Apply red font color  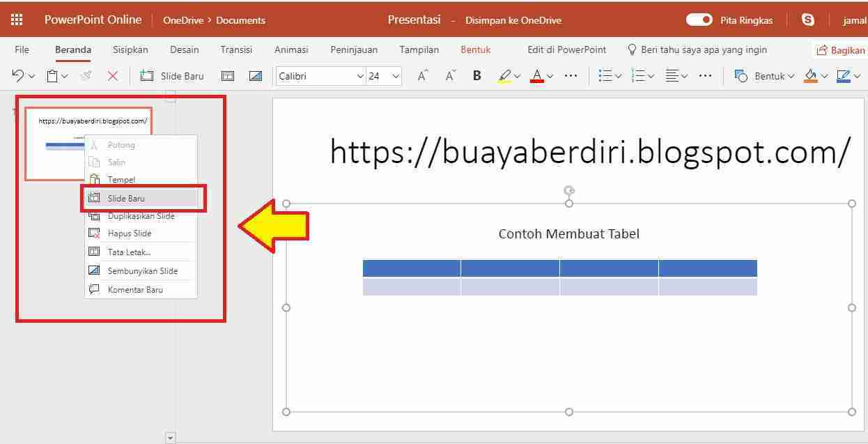coord(536,76)
